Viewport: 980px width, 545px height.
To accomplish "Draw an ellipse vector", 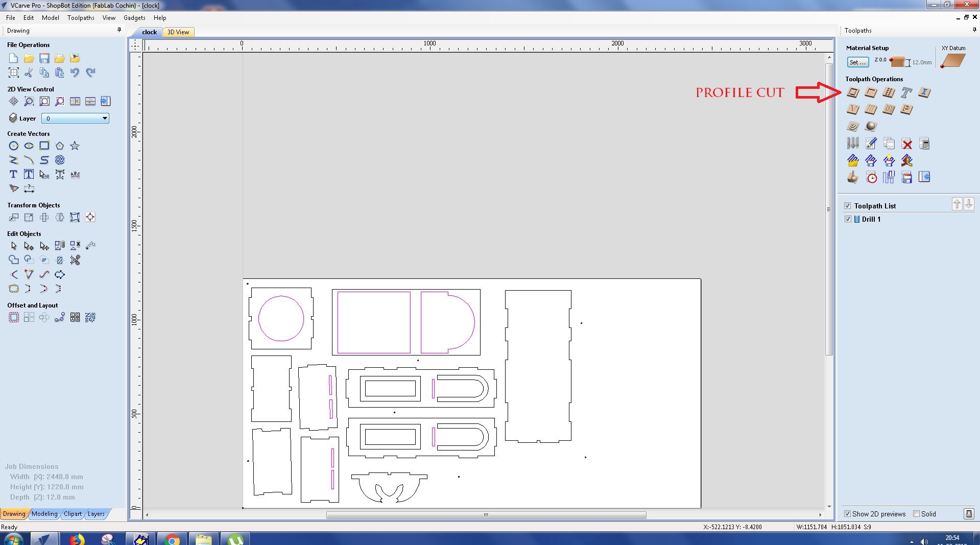I will pyautogui.click(x=29, y=146).
